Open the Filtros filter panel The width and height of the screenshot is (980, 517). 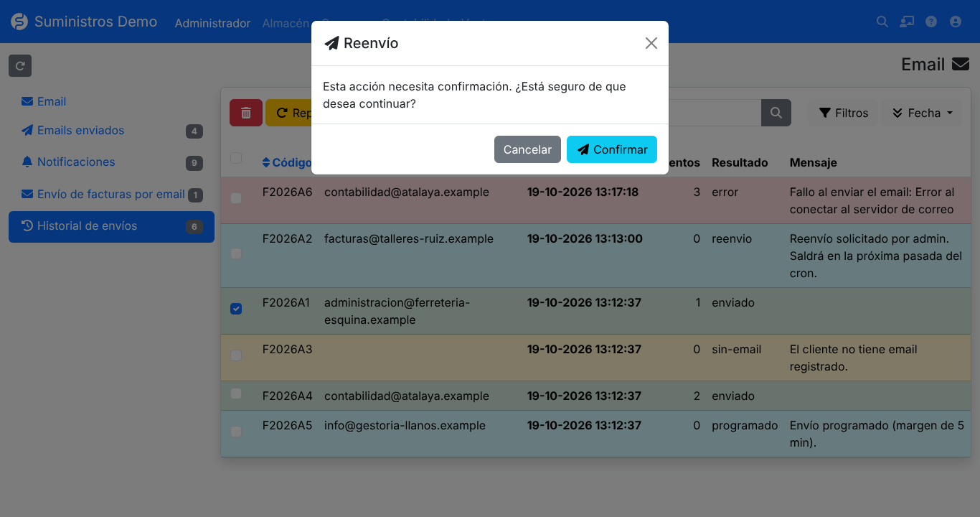click(x=843, y=113)
